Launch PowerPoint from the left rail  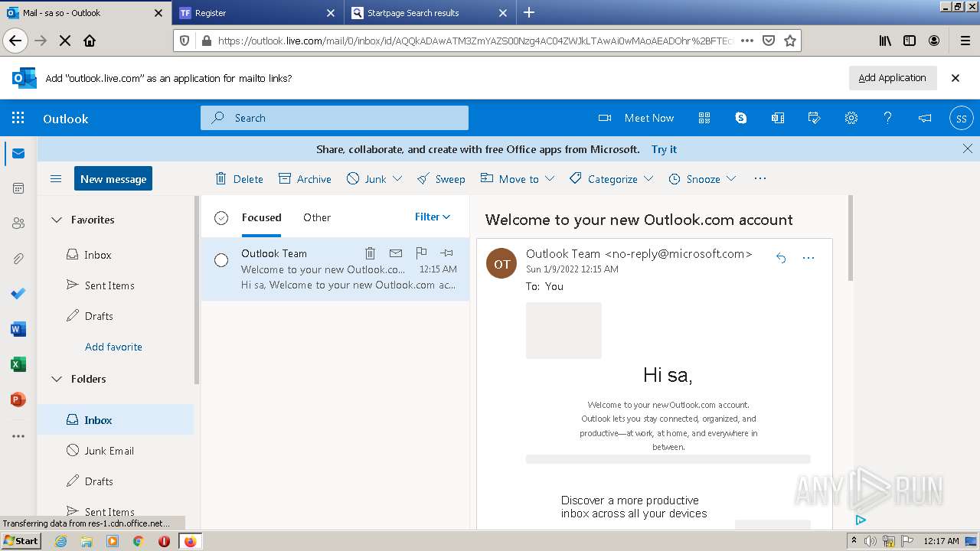18,399
